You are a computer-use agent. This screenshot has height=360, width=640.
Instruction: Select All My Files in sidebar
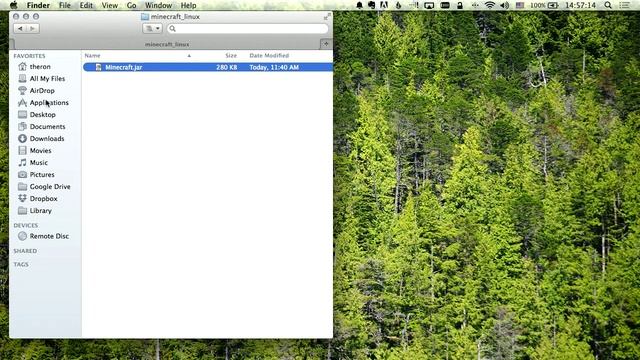(47, 78)
